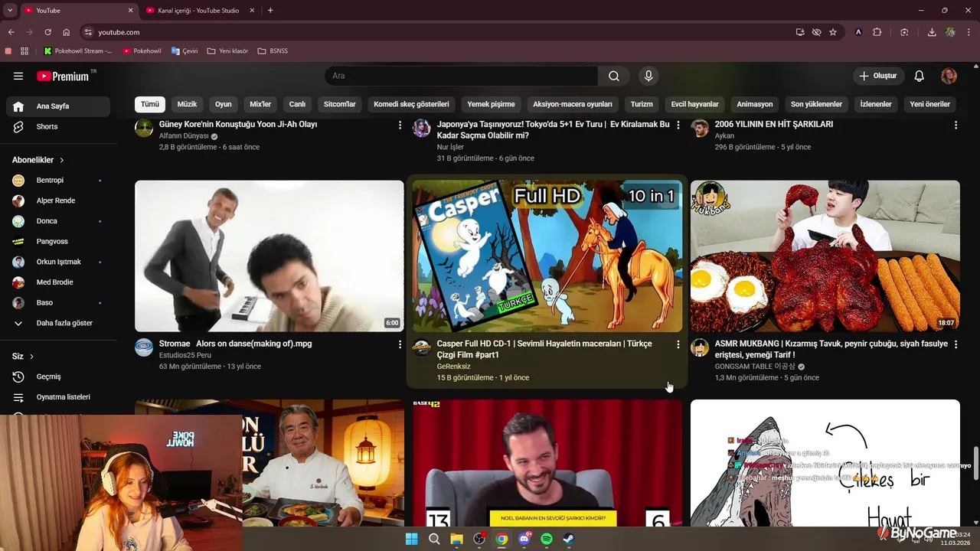Select the Müzik filter chip
Screen dimensions: 980x551
[187, 104]
